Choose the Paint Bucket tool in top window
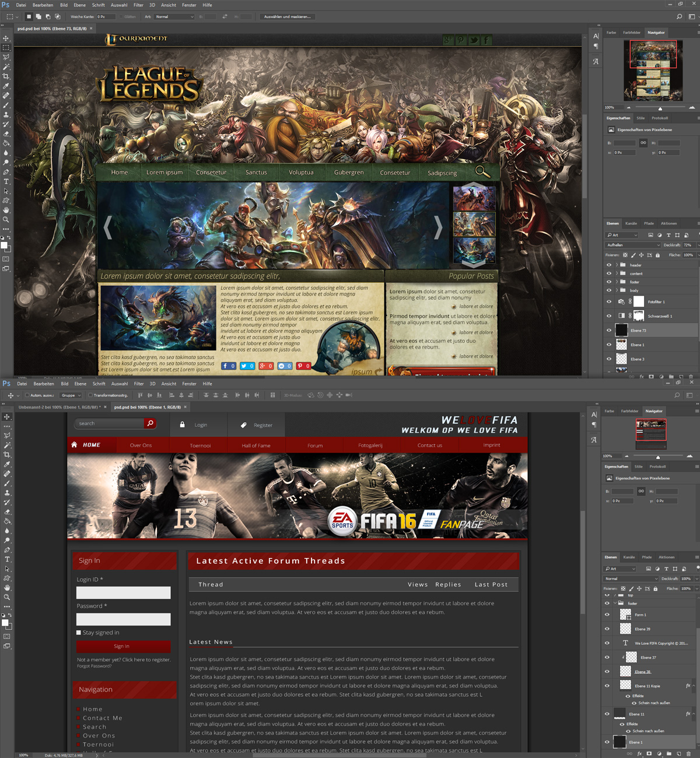This screenshot has height=758, width=700. click(x=6, y=143)
